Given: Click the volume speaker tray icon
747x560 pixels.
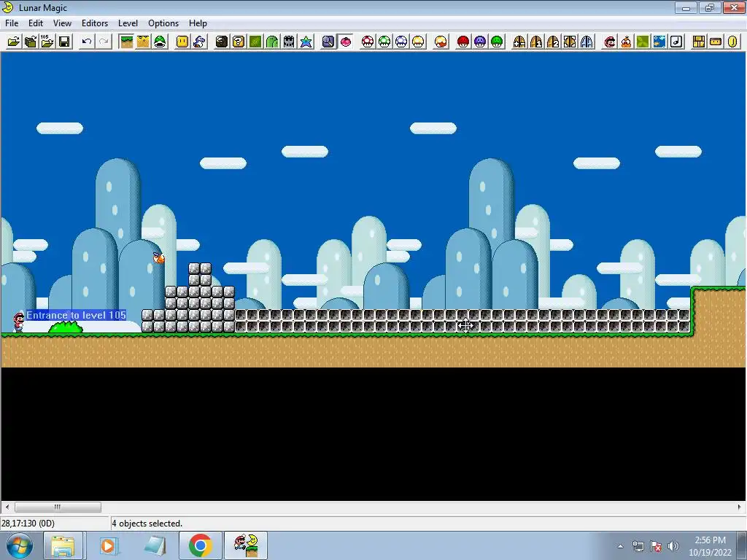Looking at the screenshot, I should (673, 546).
